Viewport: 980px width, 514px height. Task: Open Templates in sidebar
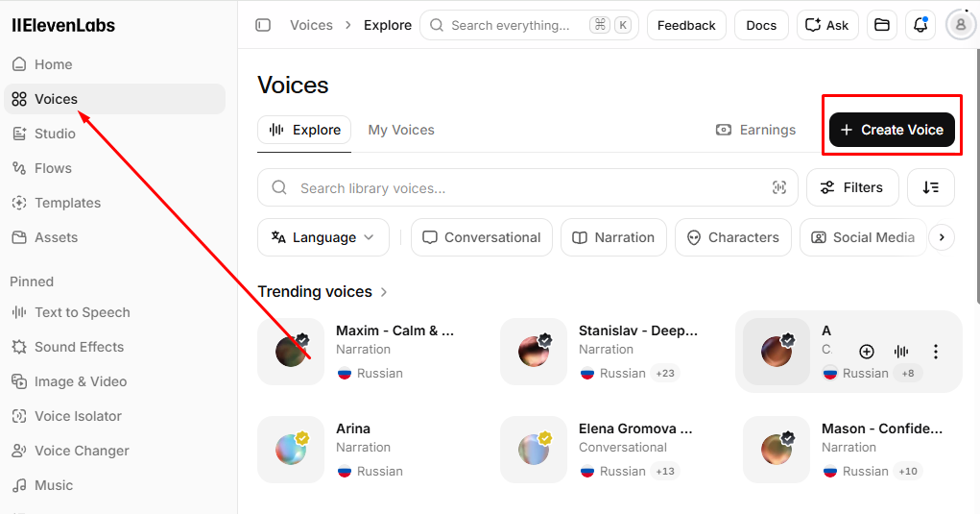click(114, 203)
